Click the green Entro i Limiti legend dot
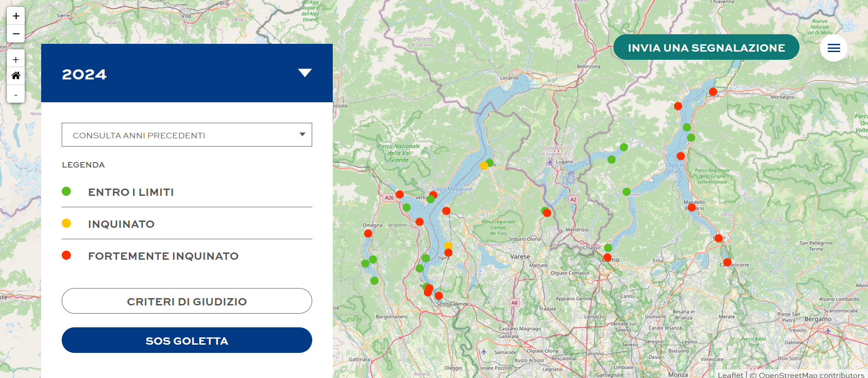Image resolution: width=868 pixels, height=378 pixels. 66,191
